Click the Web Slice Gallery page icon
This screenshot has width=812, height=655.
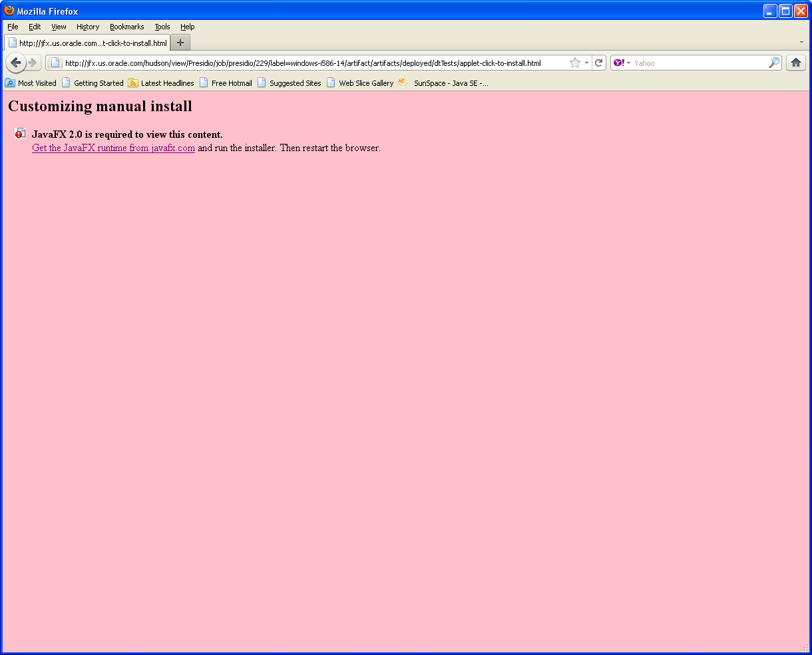pos(331,83)
